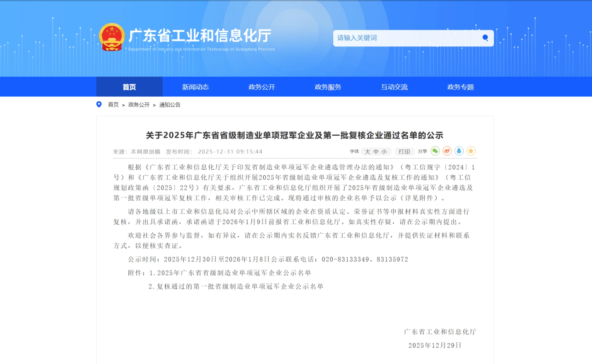592x364 pixels.
Task: Click the 打印 print button
Action: (x=404, y=152)
